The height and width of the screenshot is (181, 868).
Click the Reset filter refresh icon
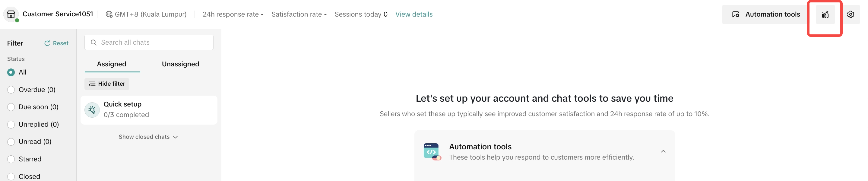click(47, 43)
